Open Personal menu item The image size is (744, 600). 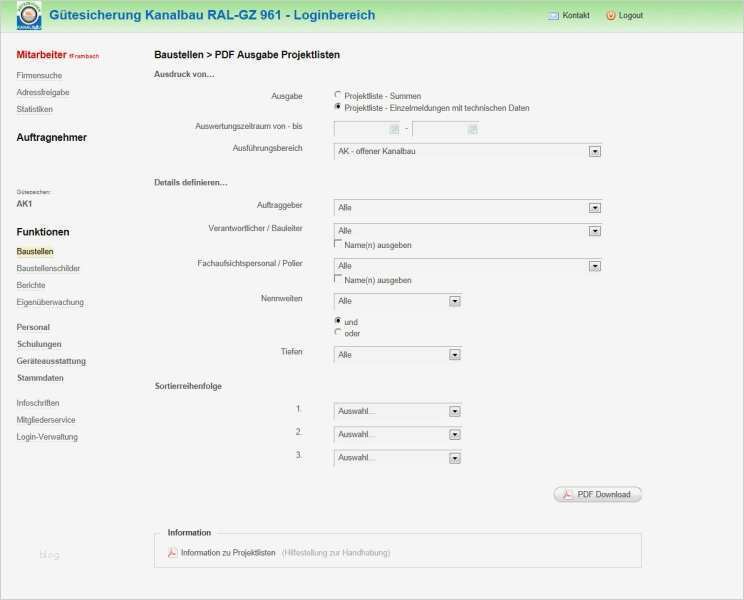click(33, 327)
